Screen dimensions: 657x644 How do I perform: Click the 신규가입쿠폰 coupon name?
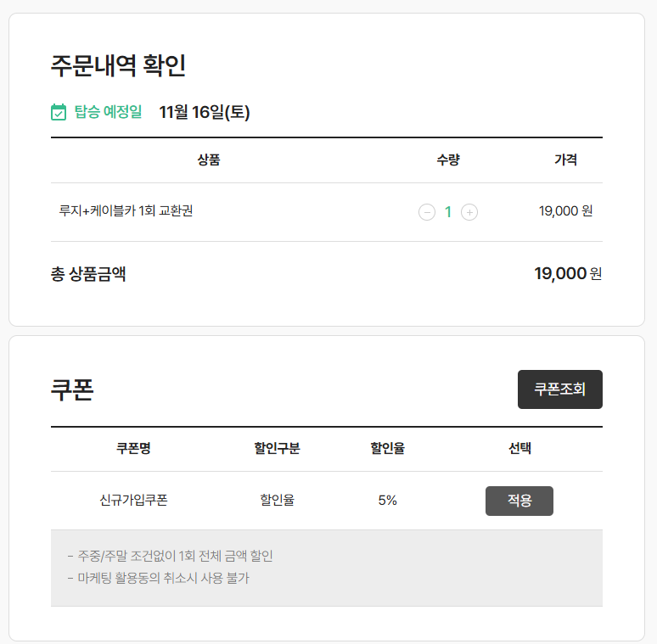[133, 500]
